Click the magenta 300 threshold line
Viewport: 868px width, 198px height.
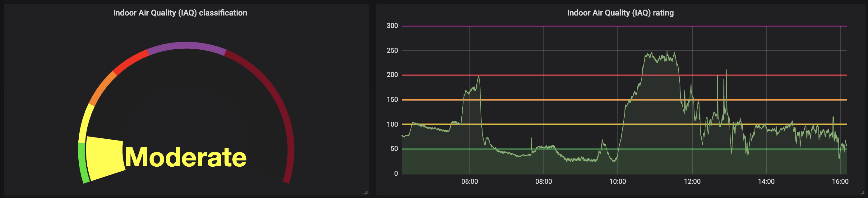coord(624,26)
